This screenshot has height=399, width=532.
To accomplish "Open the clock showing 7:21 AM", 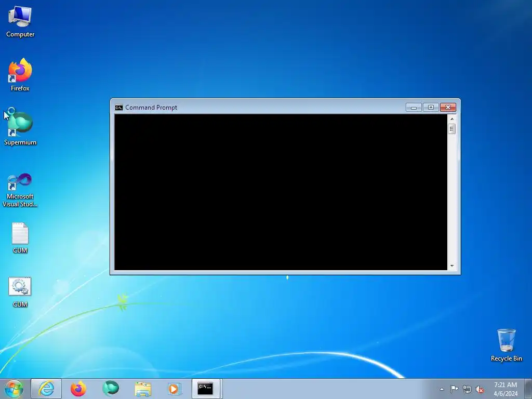I will point(506,389).
